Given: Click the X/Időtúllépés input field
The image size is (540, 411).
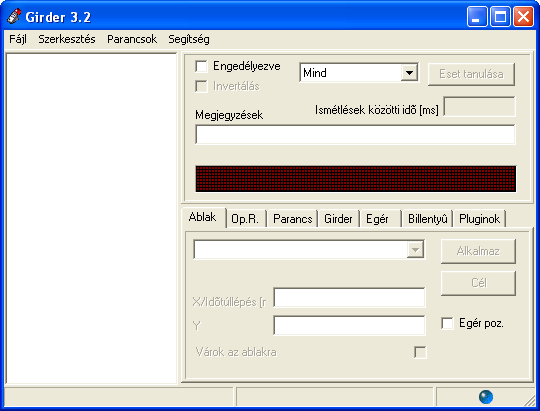Looking at the screenshot, I should (350, 297).
